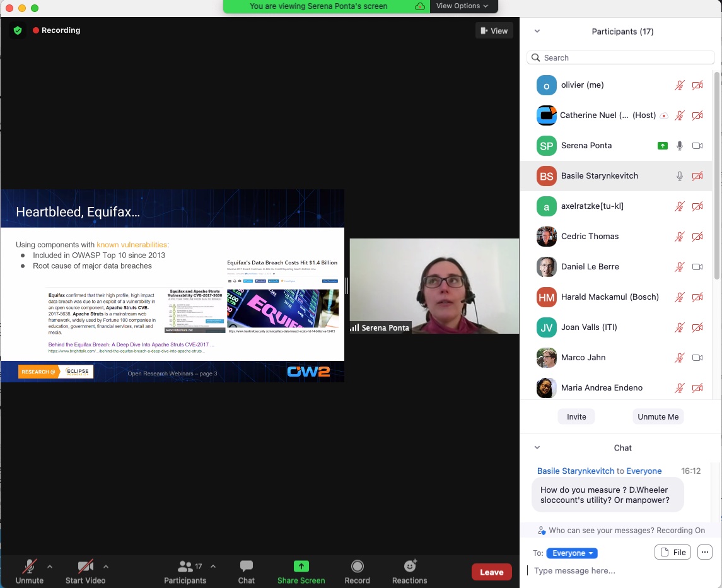
Task: Click the Unmute Me button
Action: [658, 416]
